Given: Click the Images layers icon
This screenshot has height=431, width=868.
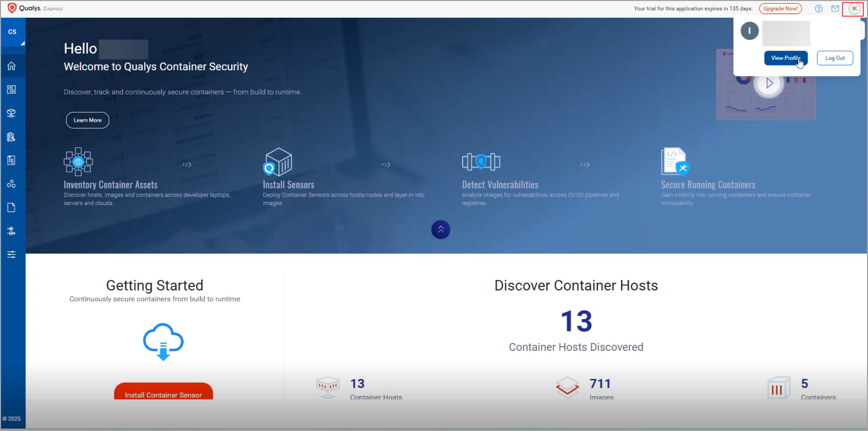Looking at the screenshot, I should 567,388.
